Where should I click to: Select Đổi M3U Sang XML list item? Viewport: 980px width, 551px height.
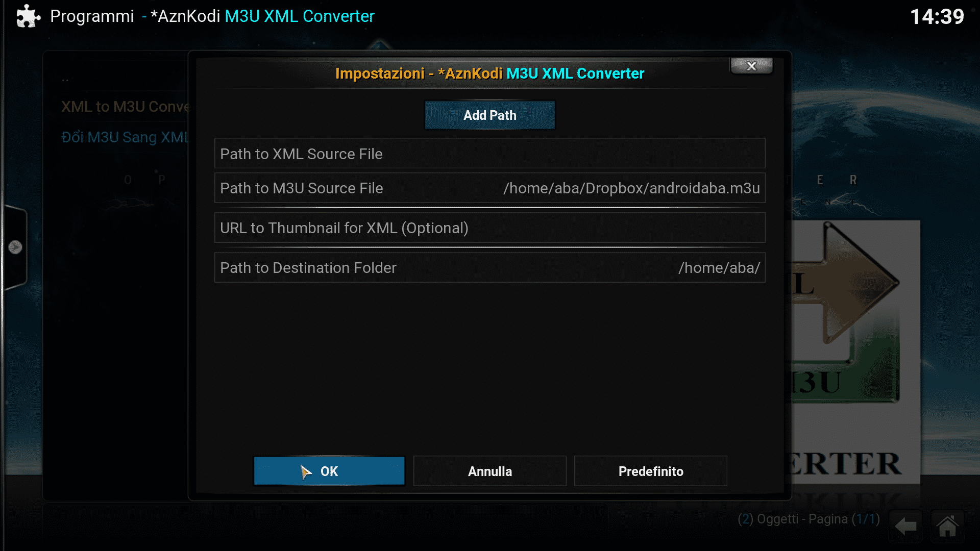coord(126,137)
